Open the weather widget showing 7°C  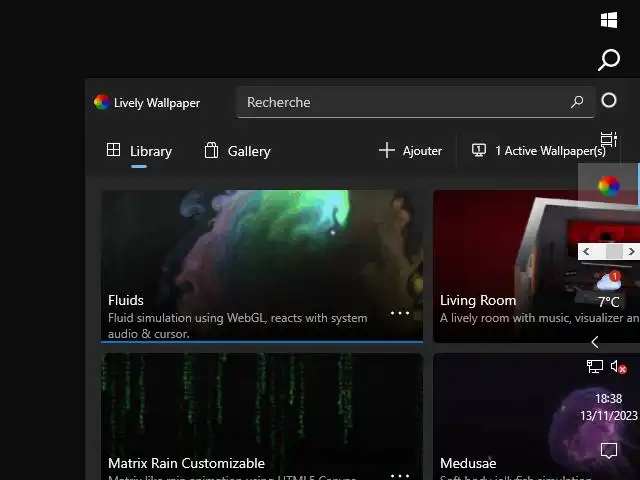click(x=609, y=289)
